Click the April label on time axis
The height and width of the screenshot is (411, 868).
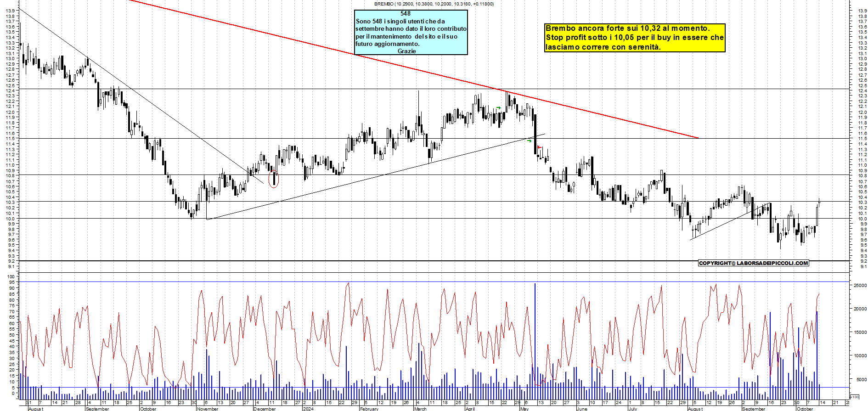pos(470,409)
